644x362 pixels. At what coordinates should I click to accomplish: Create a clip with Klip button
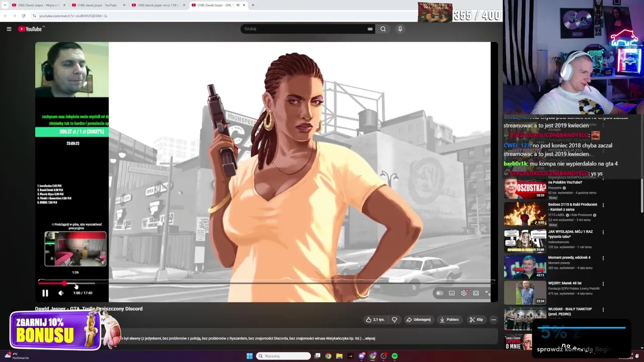(476, 320)
